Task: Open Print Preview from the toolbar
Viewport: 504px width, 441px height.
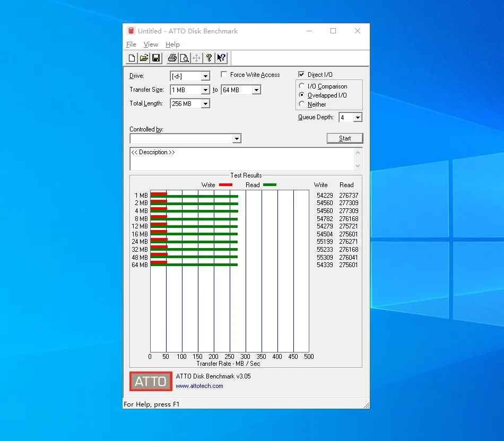Action: coord(185,58)
